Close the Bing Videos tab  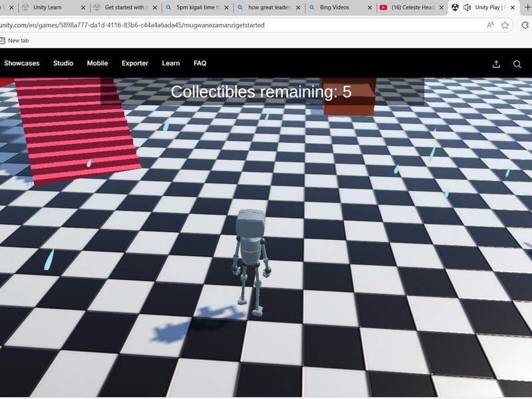[x=369, y=7]
